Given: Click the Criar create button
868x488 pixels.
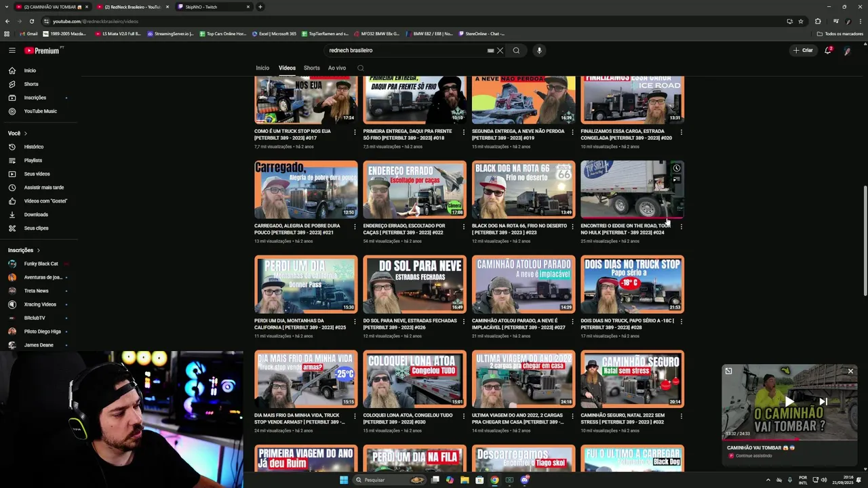Looking at the screenshot, I should 803,50.
